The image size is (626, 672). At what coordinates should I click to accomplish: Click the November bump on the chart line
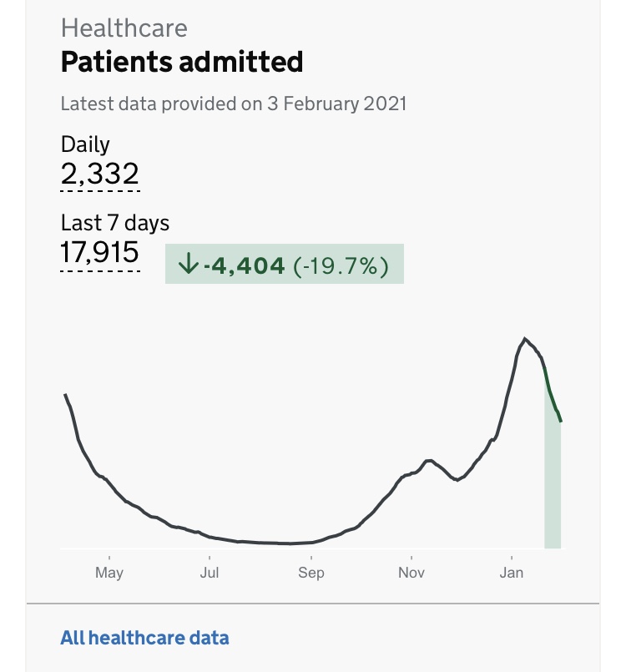click(429, 461)
